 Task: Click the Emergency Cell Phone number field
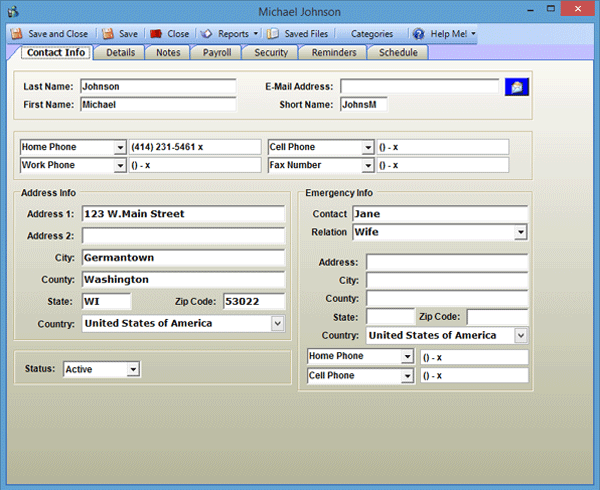click(474, 376)
